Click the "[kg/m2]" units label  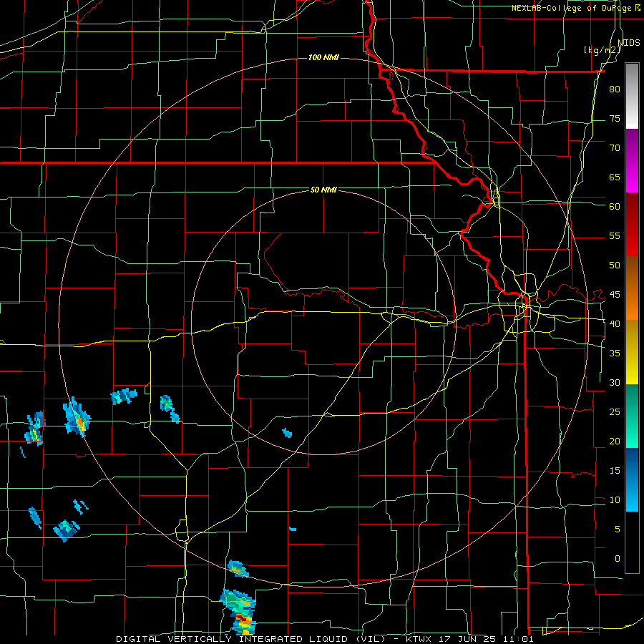pos(602,49)
